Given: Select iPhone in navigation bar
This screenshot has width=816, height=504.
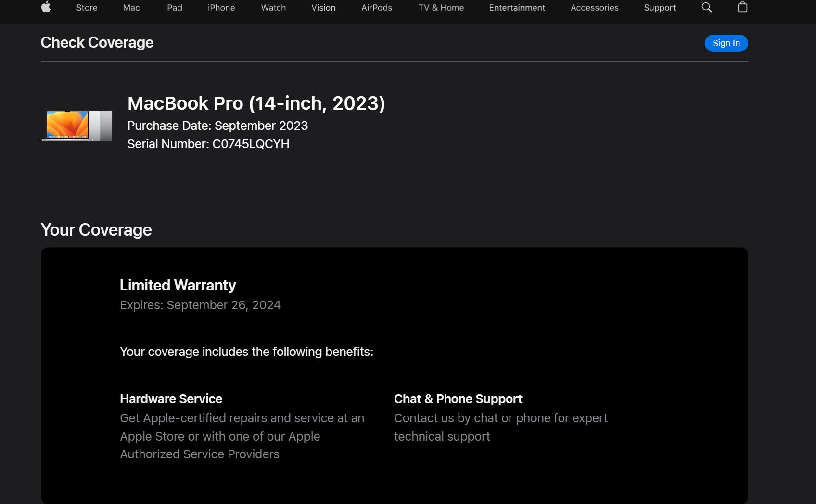Looking at the screenshot, I should [221, 8].
